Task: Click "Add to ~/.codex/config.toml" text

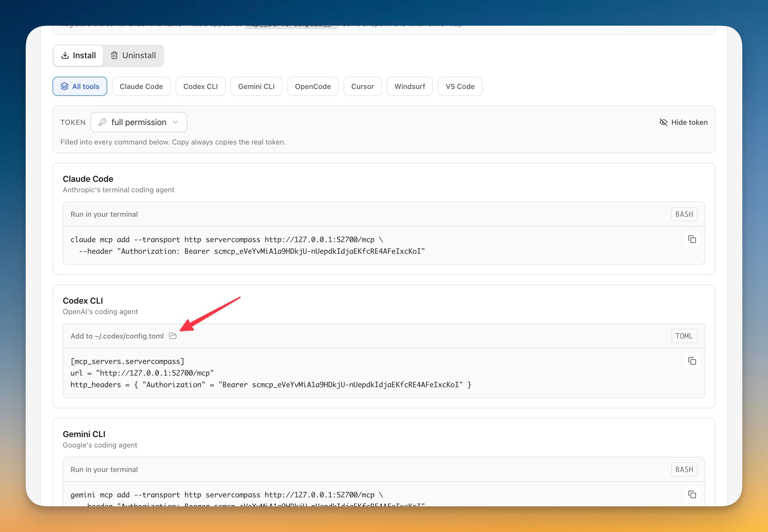Action: click(x=117, y=336)
